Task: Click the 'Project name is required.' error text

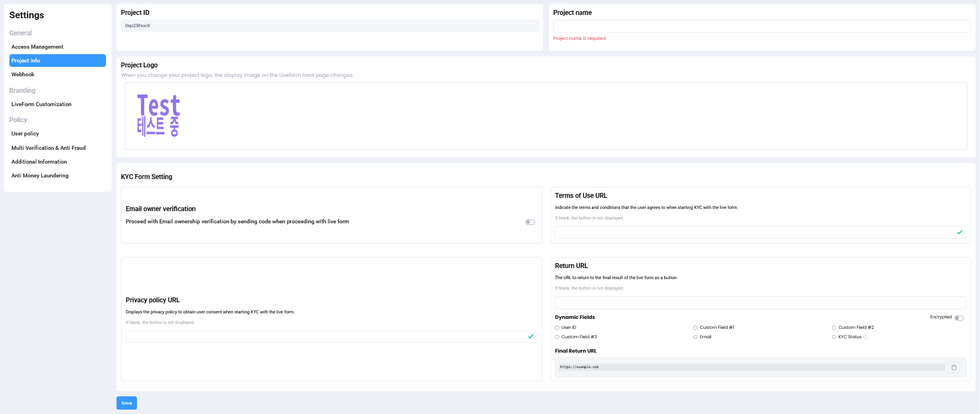Action: pyautogui.click(x=580, y=39)
